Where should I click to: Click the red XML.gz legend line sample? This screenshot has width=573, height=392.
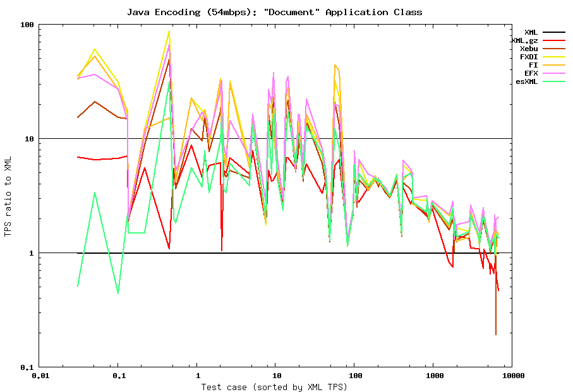[554, 40]
